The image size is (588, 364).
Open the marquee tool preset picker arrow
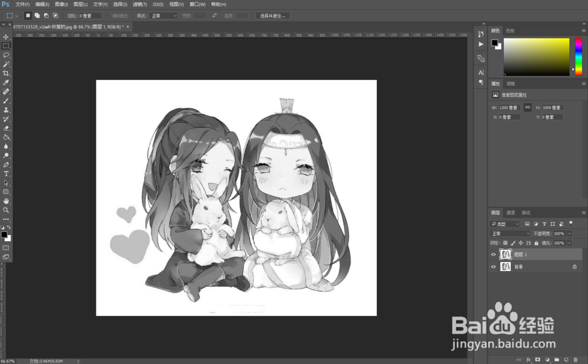point(16,16)
